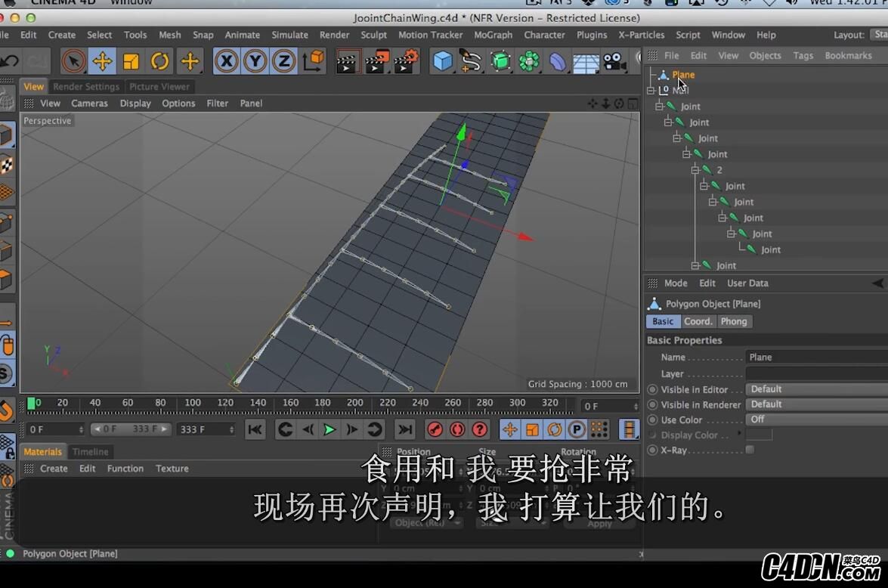Screen dimensions: 888x588
Task: Render the active view
Action: [x=347, y=61]
